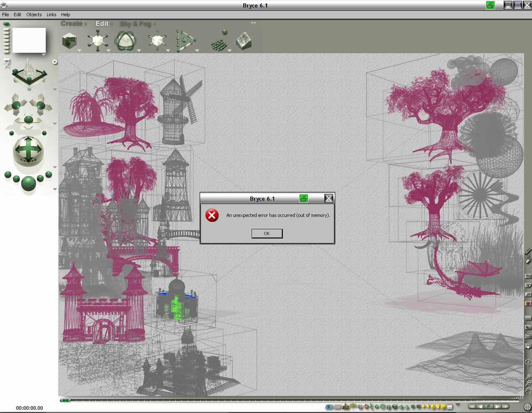Open the Terrain editor rock icon
Viewport: 532px width, 413px height.
tap(244, 41)
